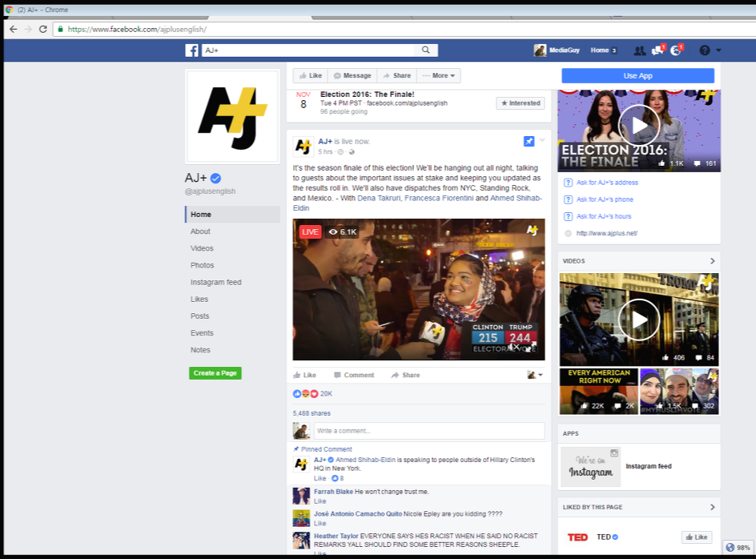Like the TED page
This screenshot has height=559, width=756.
[x=697, y=537]
